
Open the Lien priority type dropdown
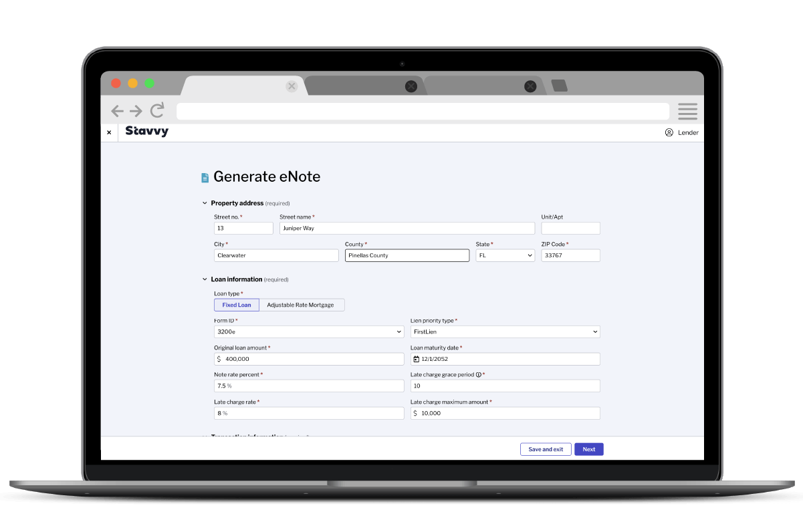(505, 331)
